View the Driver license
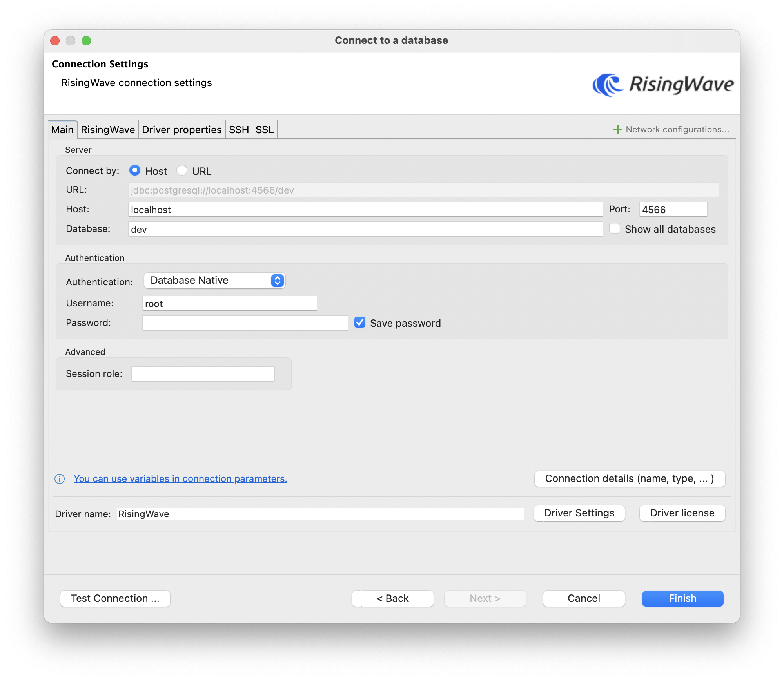This screenshot has width=784, height=681. pos(682,513)
